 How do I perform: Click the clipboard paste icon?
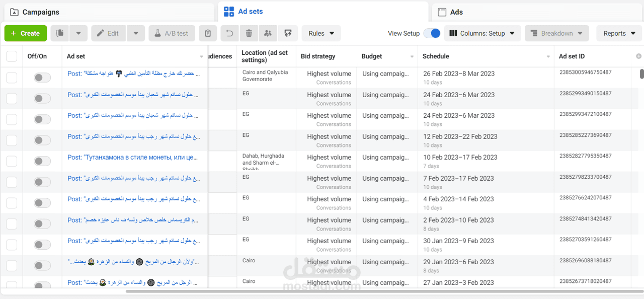pyautogui.click(x=208, y=33)
